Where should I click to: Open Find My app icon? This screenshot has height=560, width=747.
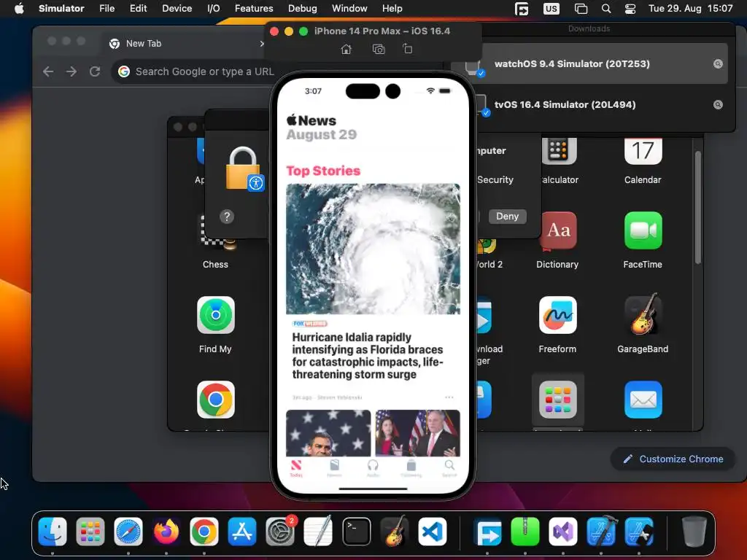pos(215,315)
